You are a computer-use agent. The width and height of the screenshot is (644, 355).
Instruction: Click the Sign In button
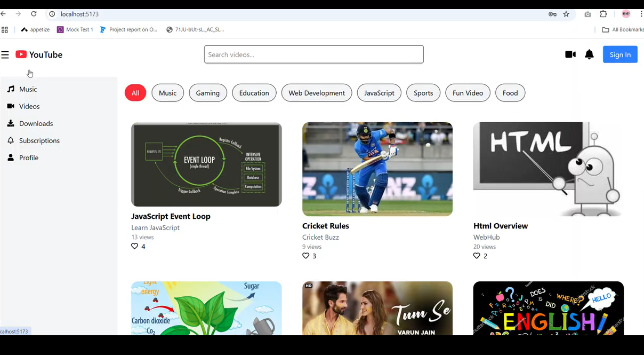620,54
